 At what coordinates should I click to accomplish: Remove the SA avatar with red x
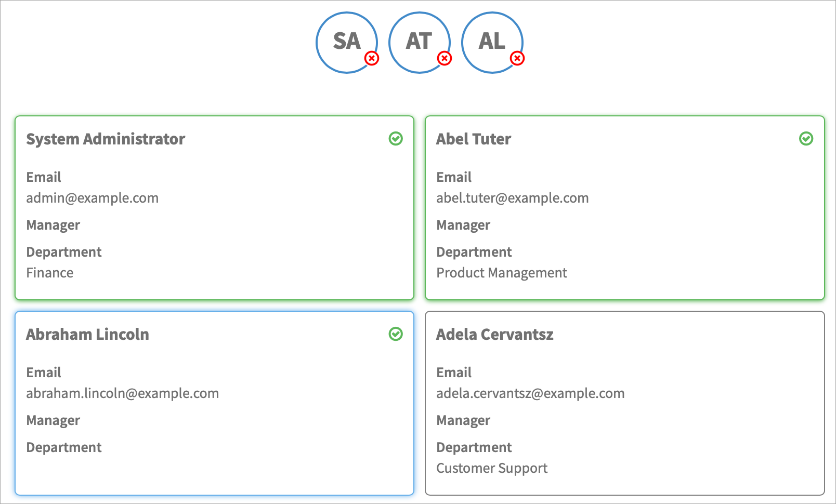[372, 58]
